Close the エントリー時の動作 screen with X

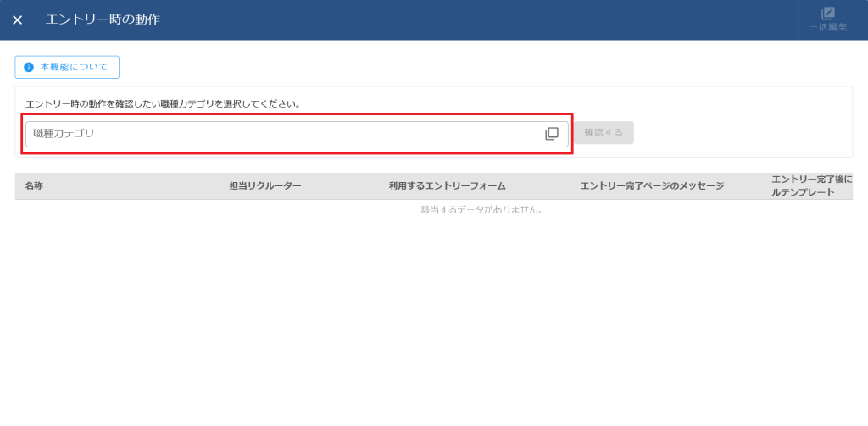(17, 19)
